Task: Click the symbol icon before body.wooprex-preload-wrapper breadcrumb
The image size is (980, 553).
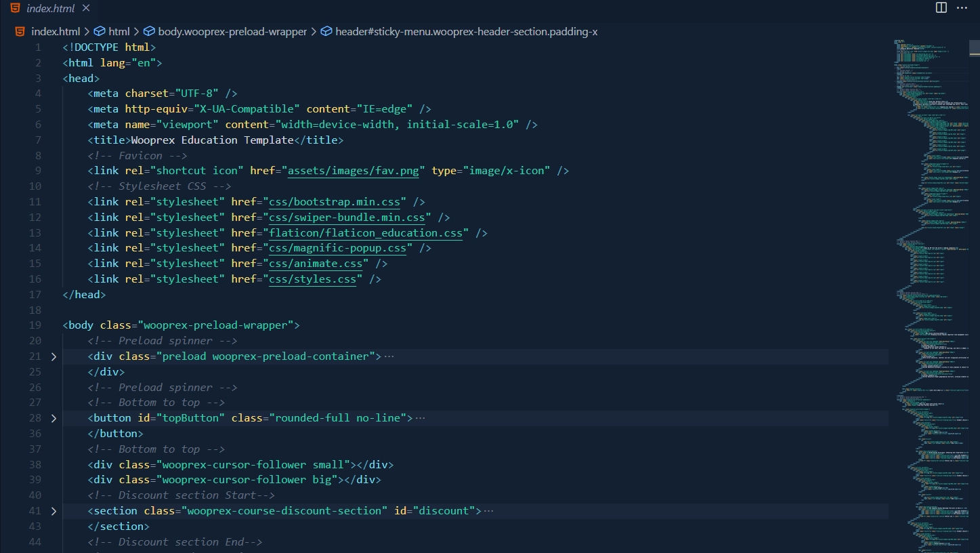Action: pyautogui.click(x=149, y=31)
